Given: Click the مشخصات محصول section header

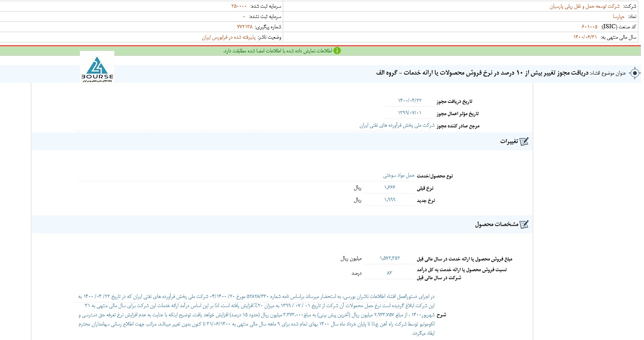Looking at the screenshot, I should [282, 224].
